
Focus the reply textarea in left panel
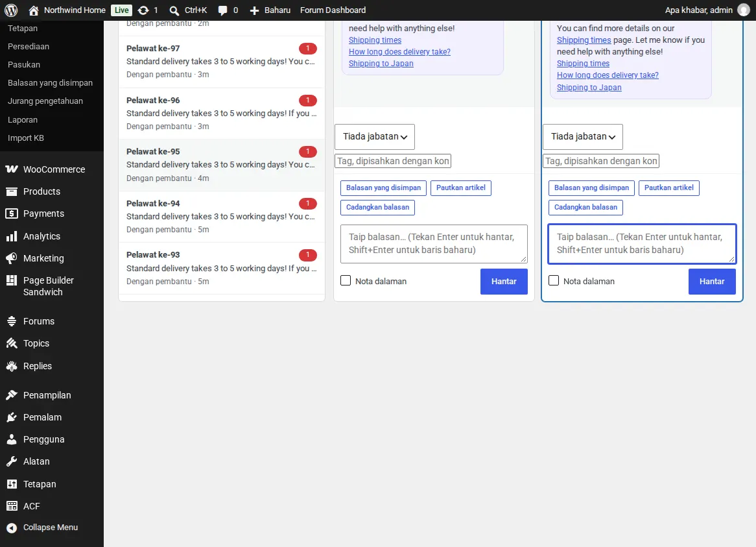tap(434, 243)
